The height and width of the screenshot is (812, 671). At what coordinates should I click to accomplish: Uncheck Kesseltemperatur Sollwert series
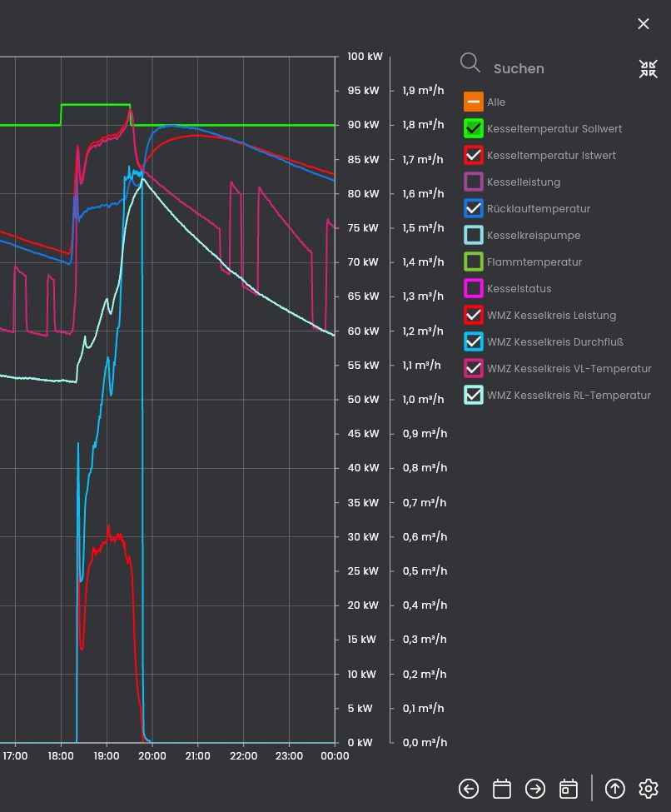(x=474, y=128)
